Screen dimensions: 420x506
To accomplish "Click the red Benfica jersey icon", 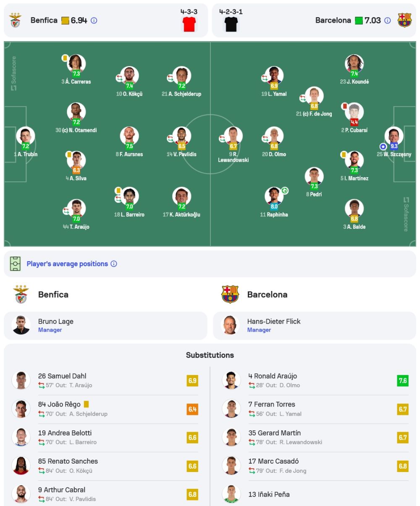I will [189, 24].
